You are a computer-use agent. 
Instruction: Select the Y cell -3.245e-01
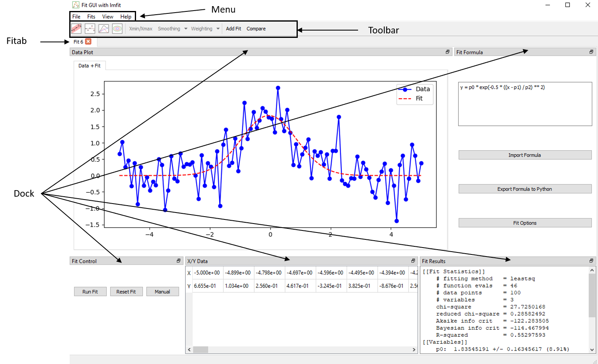tap(331, 286)
